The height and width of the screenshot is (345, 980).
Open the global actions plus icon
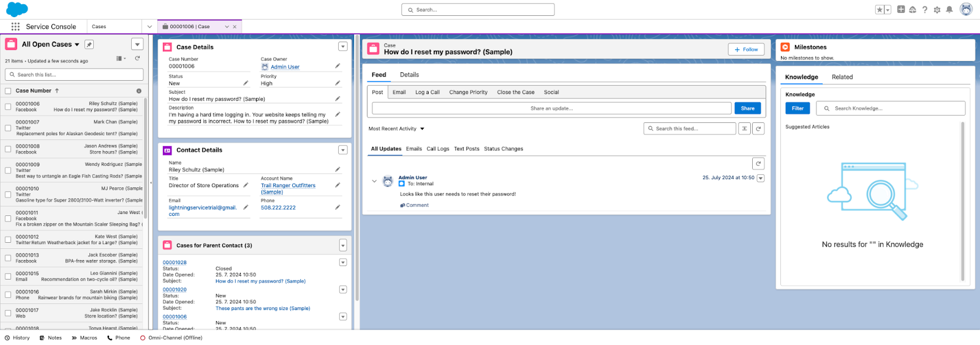900,10
